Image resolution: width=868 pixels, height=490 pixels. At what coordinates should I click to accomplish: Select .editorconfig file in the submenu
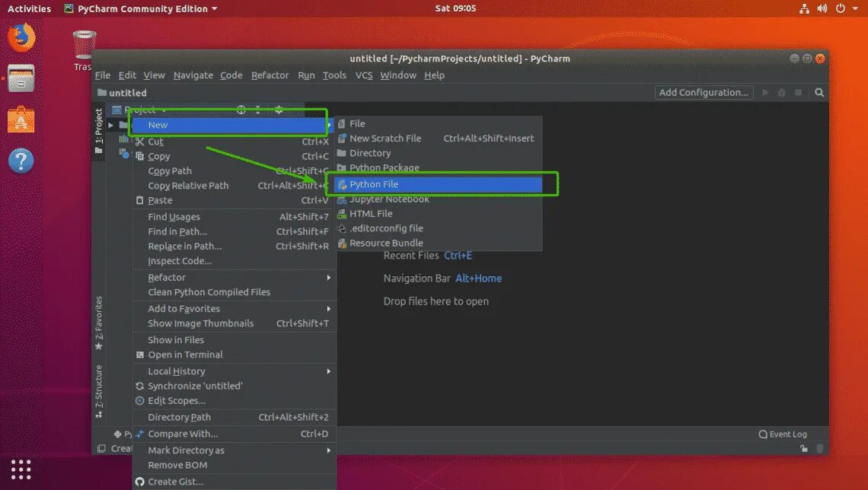(x=439, y=228)
